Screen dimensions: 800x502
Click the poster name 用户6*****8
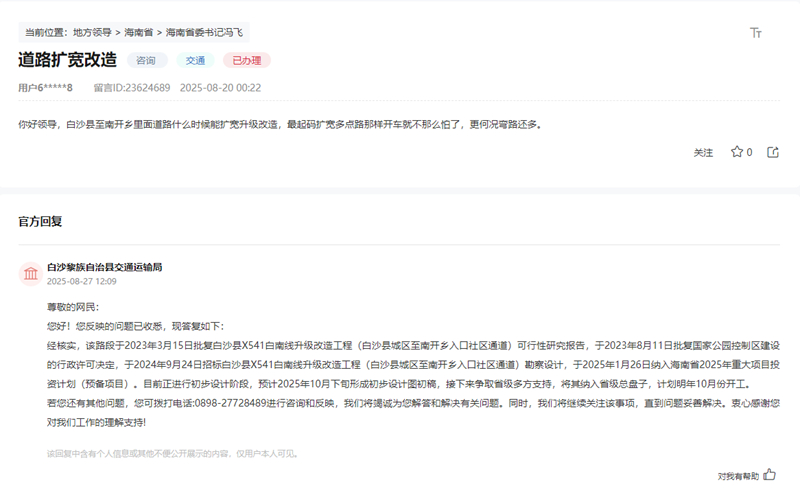tap(45, 88)
